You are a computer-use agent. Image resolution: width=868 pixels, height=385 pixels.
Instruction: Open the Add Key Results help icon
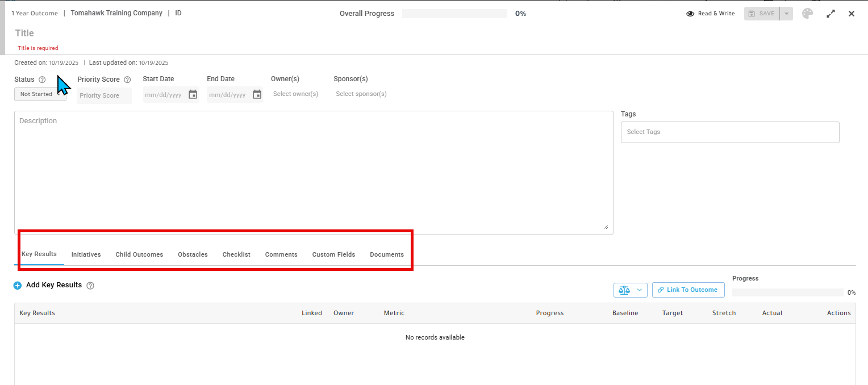click(90, 286)
